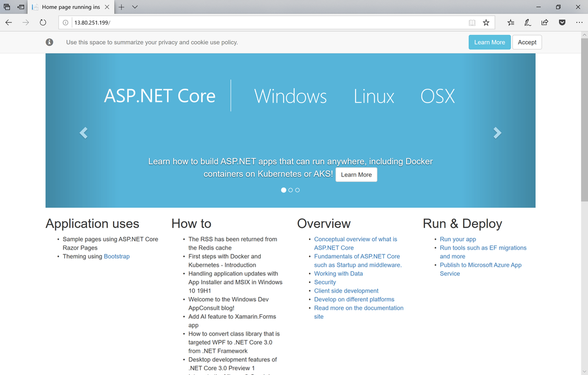Open Read more on the documentation site
The width and height of the screenshot is (588, 375).
(358, 313)
